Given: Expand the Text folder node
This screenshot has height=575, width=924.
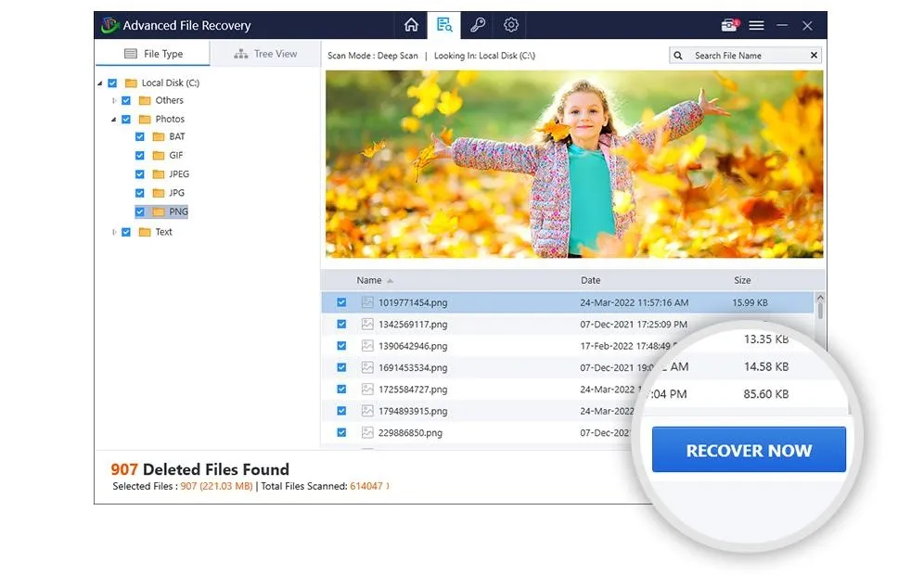Looking at the screenshot, I should (x=114, y=232).
